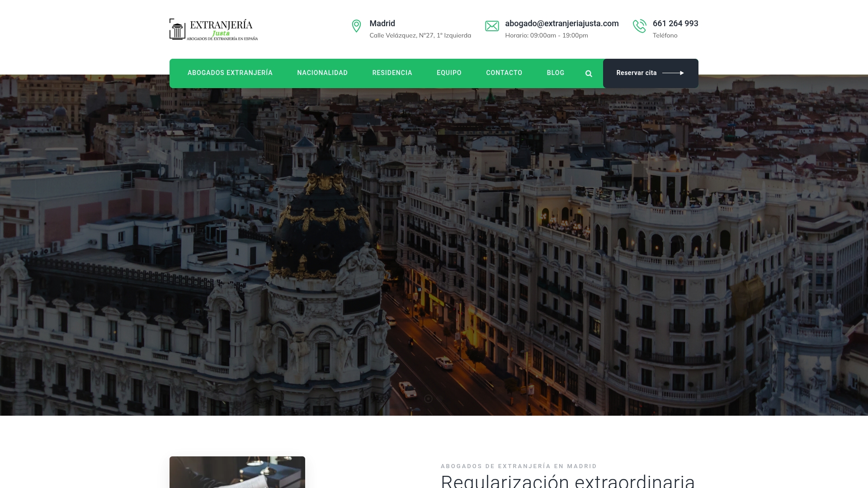Click the green location pin icon
868x488 pixels.
click(356, 26)
